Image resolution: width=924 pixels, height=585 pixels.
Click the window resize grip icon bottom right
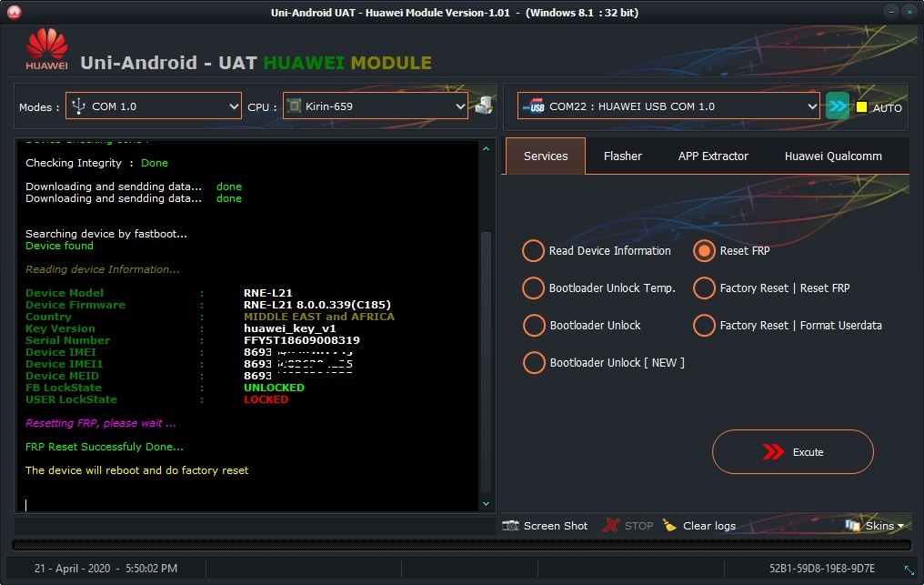point(909,570)
